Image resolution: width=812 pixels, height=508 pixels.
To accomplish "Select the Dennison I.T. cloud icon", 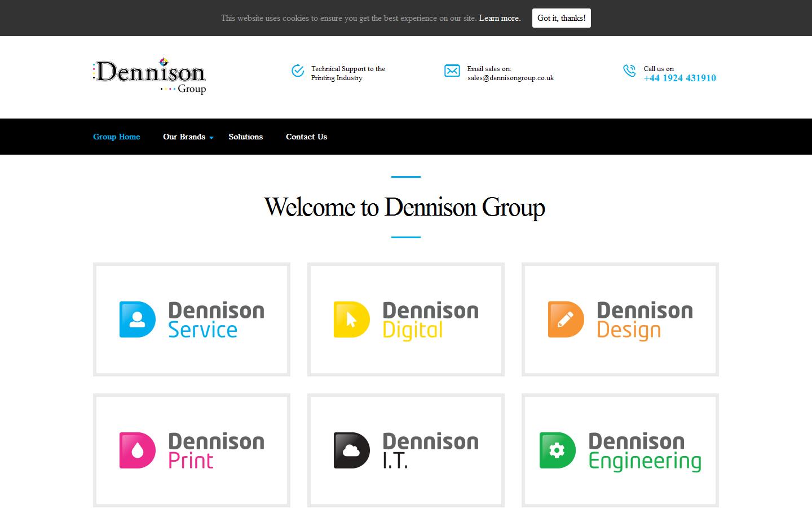I will click(x=350, y=450).
